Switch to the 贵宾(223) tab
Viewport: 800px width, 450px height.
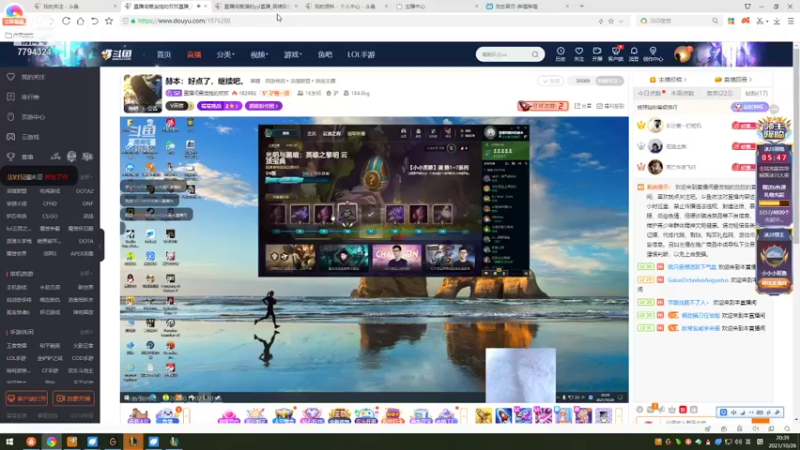719,93
